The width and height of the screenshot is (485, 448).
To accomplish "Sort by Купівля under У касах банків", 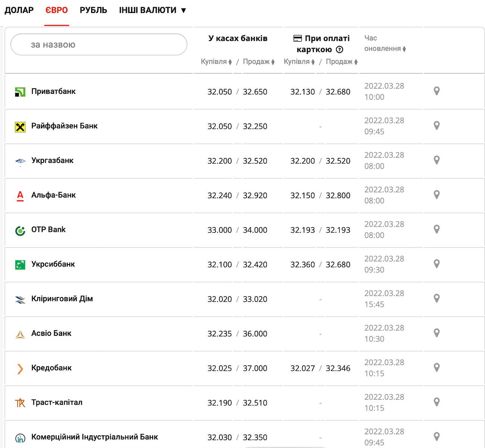I will click(x=216, y=62).
